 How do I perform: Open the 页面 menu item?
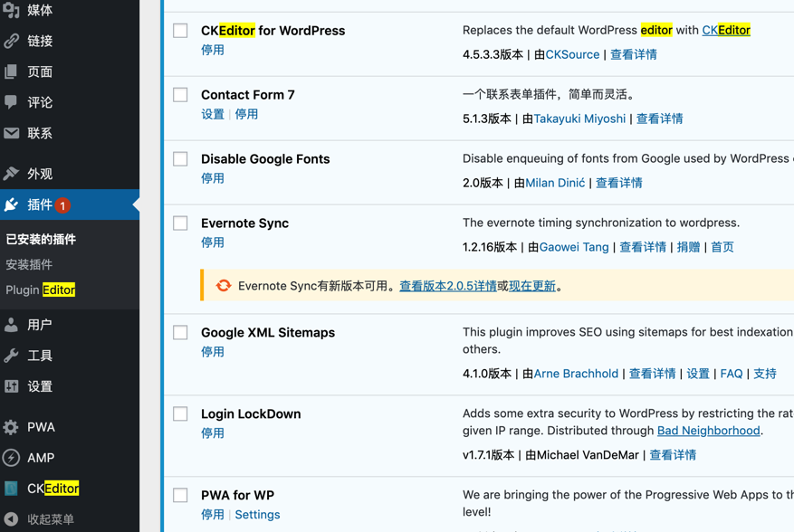point(40,71)
